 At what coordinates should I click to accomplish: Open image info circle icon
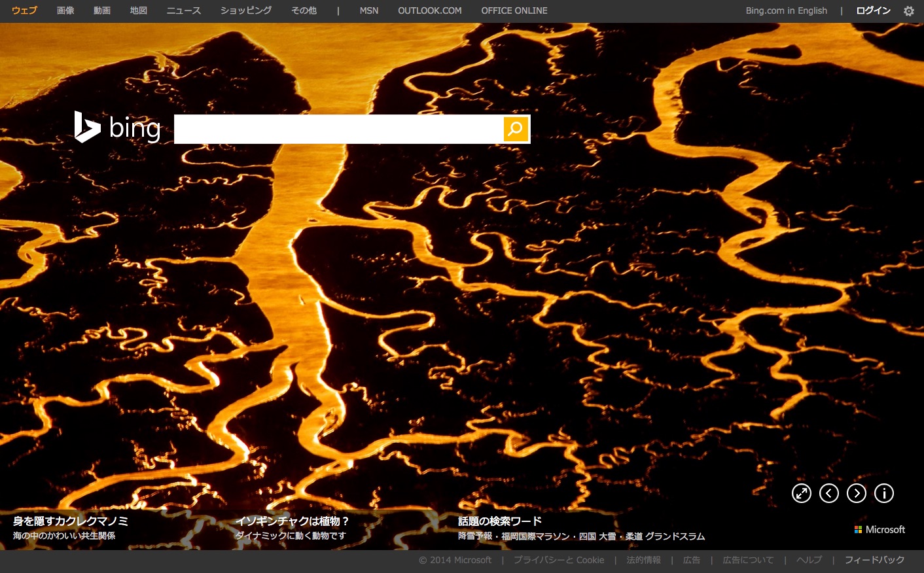coord(883,493)
